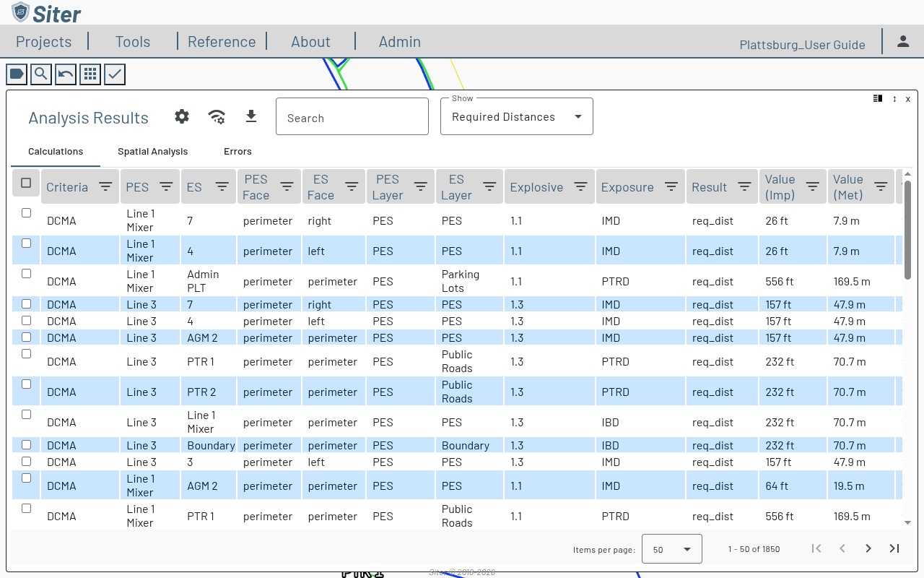Click the scrollbar down arrow
Viewport: 924px width, 578px height.
click(x=907, y=522)
